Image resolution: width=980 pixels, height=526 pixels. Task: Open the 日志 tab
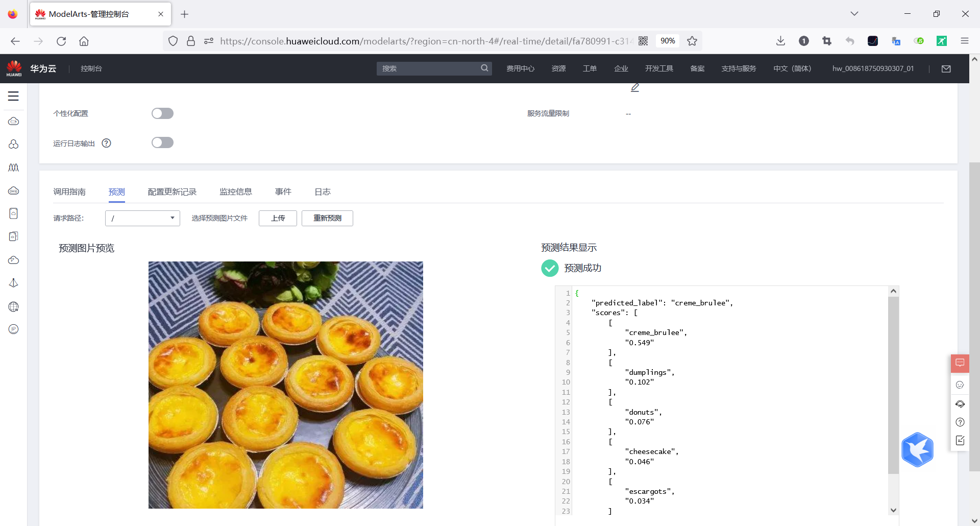point(323,192)
